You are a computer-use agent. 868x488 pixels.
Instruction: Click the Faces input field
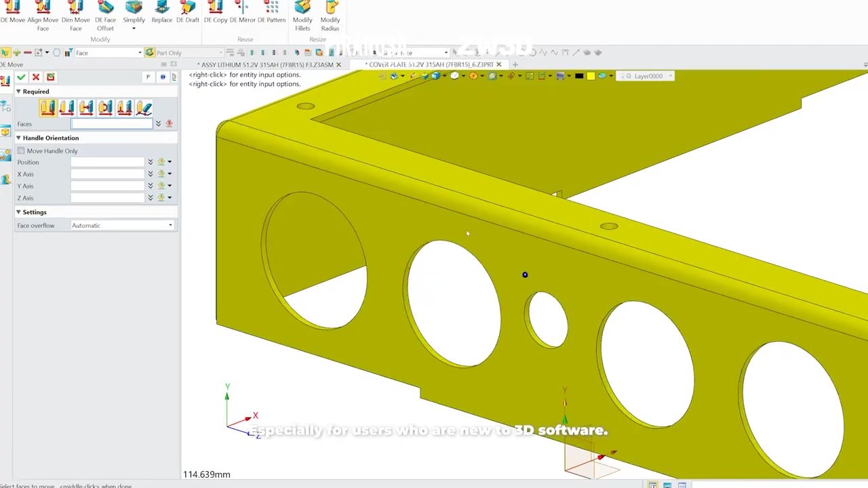coord(112,124)
